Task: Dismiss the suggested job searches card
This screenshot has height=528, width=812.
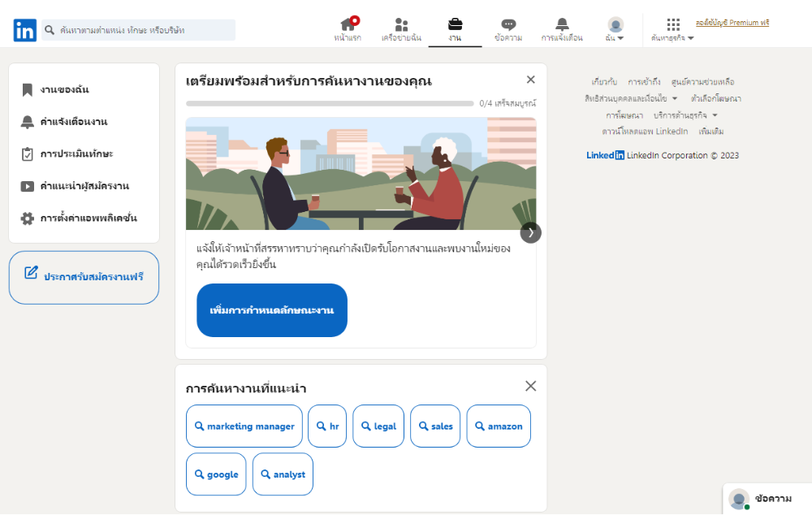Action: pyautogui.click(x=530, y=387)
